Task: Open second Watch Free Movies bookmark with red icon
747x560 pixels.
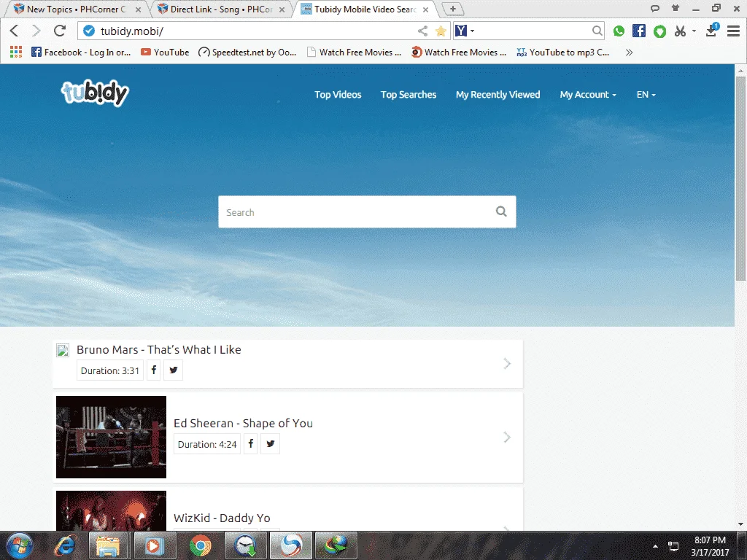Action: click(459, 52)
